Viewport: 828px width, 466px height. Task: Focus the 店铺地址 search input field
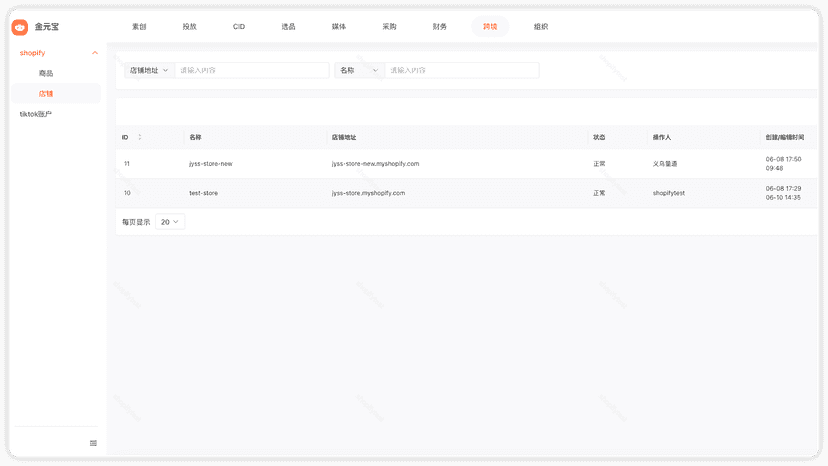coord(252,70)
